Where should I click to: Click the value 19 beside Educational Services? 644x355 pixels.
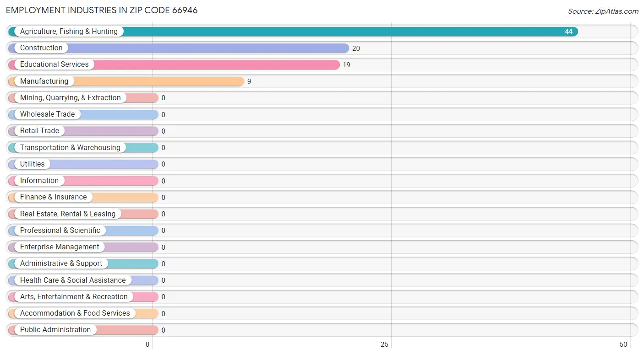coord(346,65)
